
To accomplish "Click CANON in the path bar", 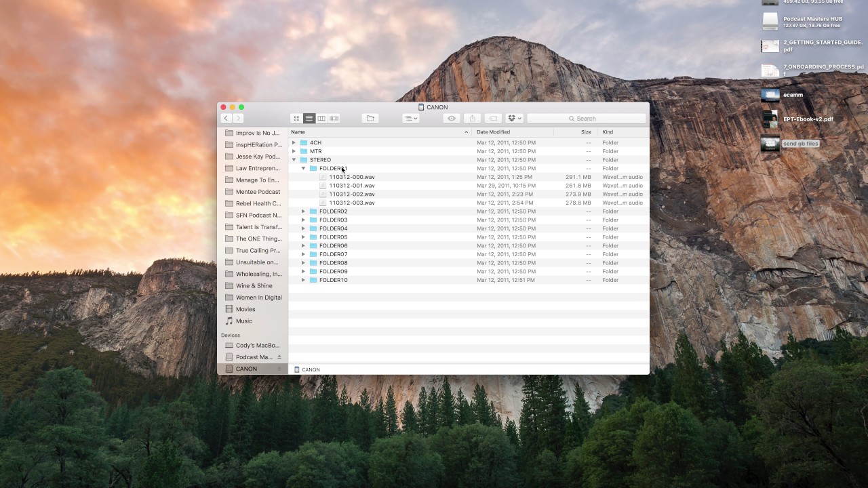I will tap(307, 370).
